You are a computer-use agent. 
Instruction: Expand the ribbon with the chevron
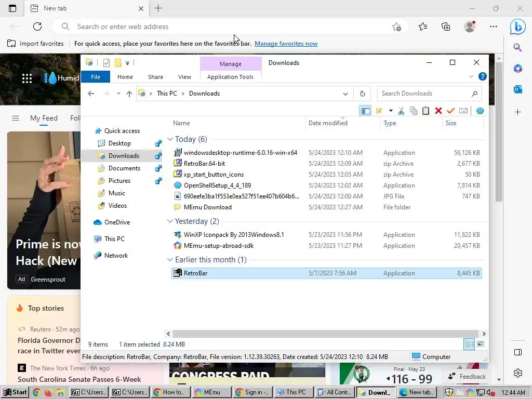[x=471, y=77]
